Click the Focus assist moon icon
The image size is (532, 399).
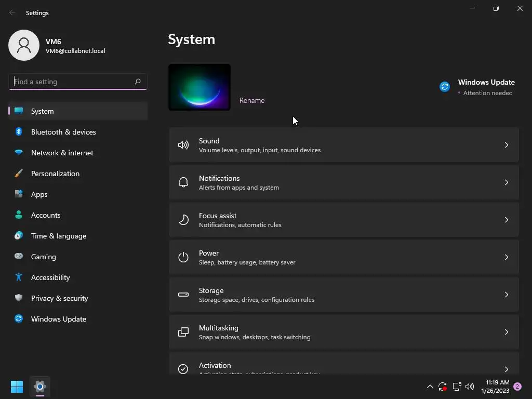(183, 220)
